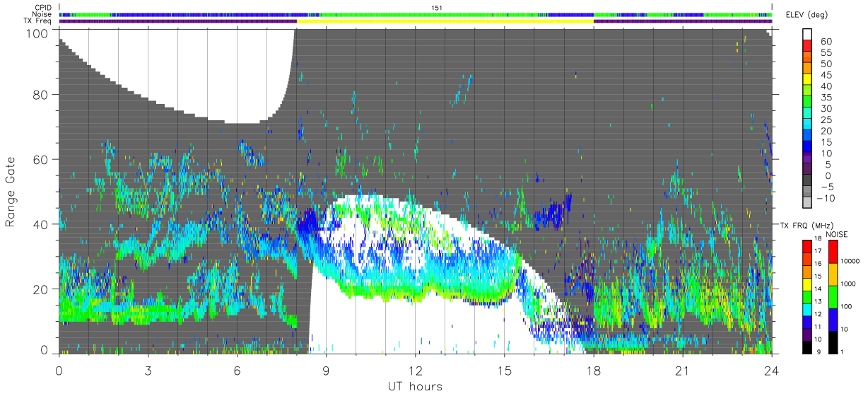Pick the NOISE swatch between 10000 and 1000

point(833,274)
